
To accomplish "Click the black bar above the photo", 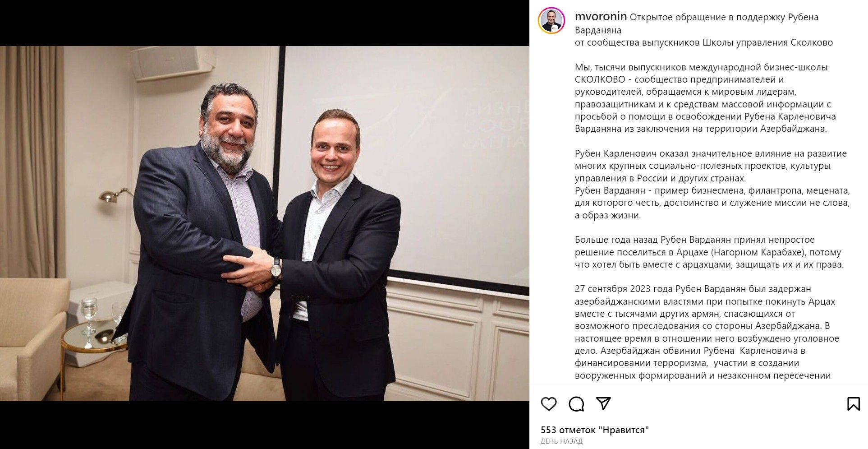I will coord(265,23).
